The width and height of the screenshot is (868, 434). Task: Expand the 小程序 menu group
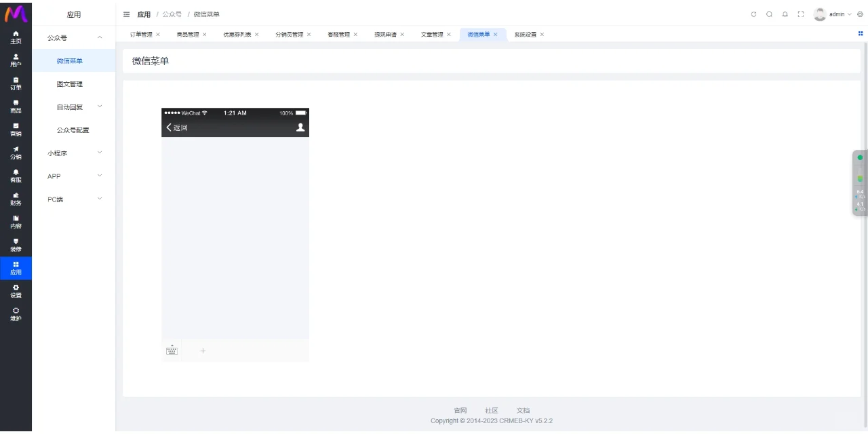click(x=73, y=153)
